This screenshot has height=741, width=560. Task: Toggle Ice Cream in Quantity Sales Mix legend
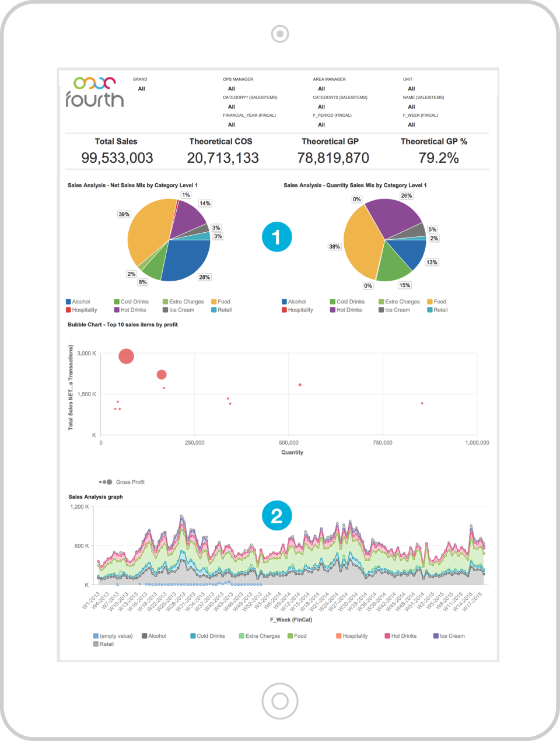coord(394,310)
